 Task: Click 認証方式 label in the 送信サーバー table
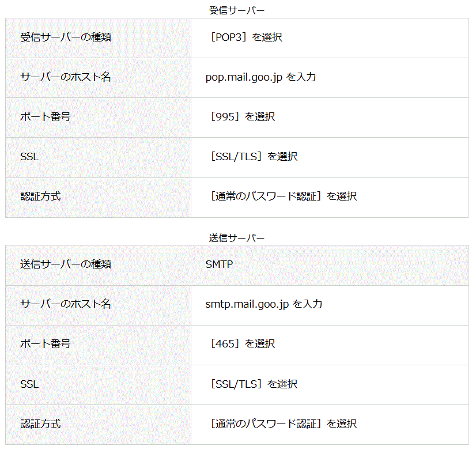(40, 424)
